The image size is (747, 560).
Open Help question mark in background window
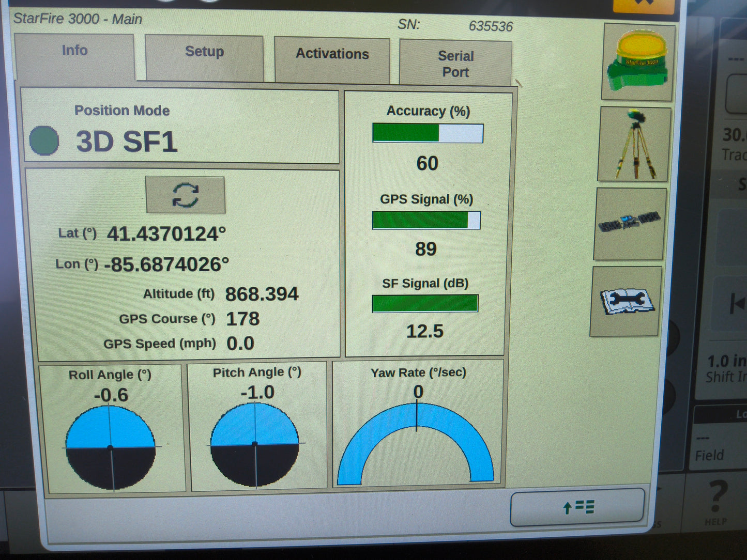(x=716, y=503)
